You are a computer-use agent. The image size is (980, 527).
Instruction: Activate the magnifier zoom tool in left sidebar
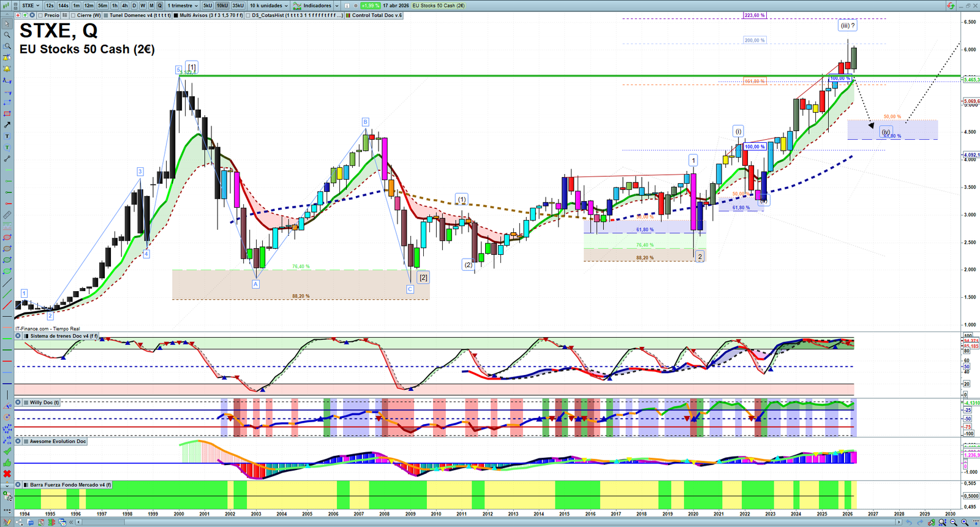[7, 35]
